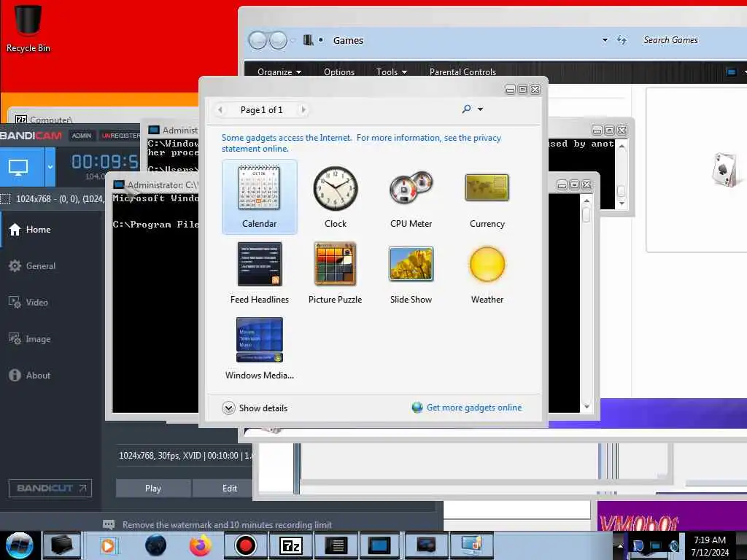Go to previous gadget page arrow
This screenshot has height=560, width=747.
(220, 110)
